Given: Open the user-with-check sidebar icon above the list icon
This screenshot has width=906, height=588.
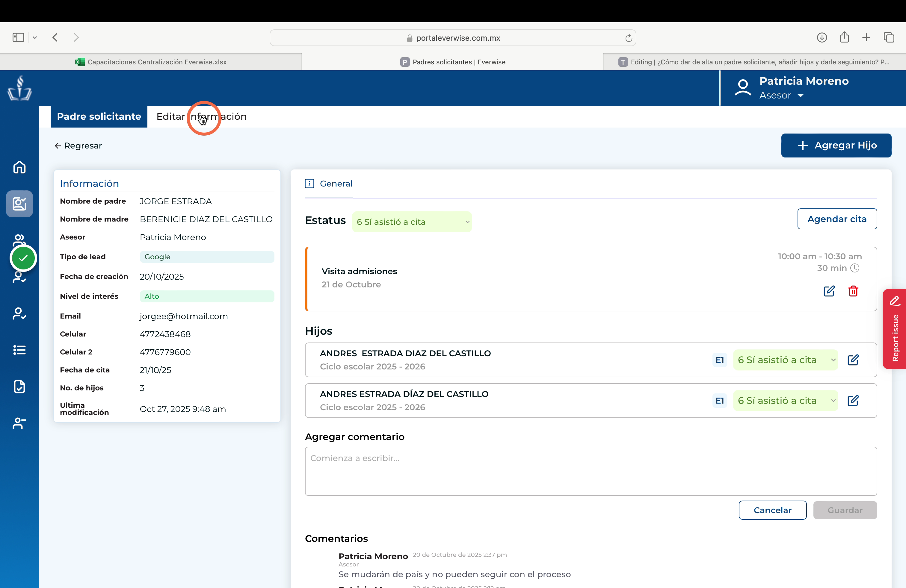Looking at the screenshot, I should coord(19,313).
